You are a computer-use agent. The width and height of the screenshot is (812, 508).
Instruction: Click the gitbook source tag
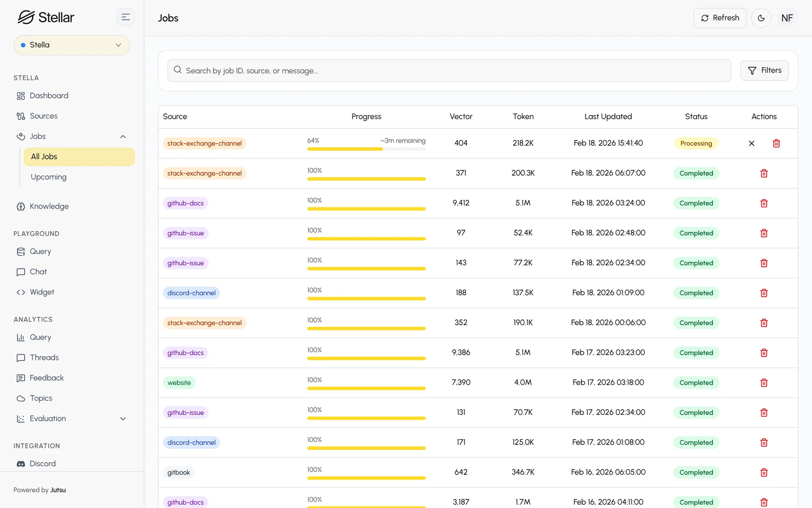click(178, 472)
